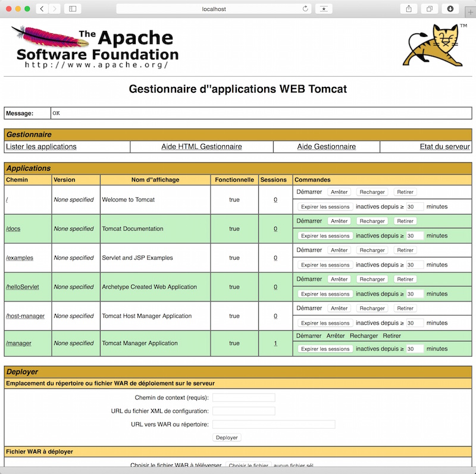This screenshot has height=474, width=476.
Task: Open the /host-manager application link
Action: coord(25,316)
